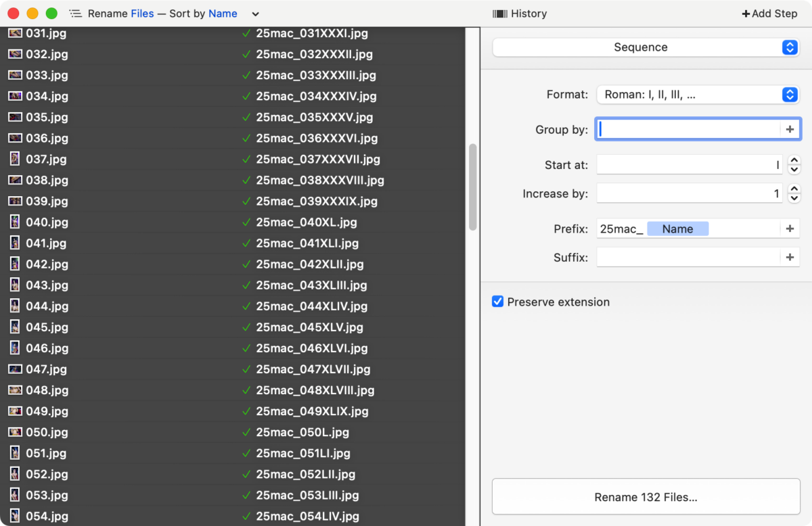812x526 pixels.
Task: Add a token to Group by field
Action: [x=790, y=129]
